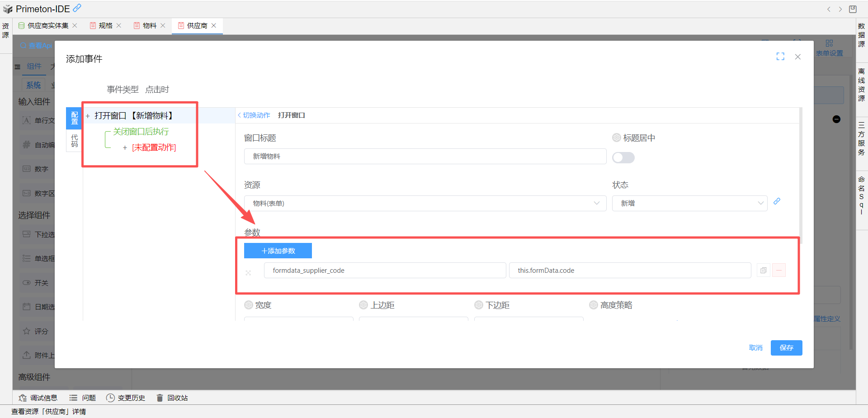Click the 添加参数 button
This screenshot has width=868, height=418.
click(278, 251)
